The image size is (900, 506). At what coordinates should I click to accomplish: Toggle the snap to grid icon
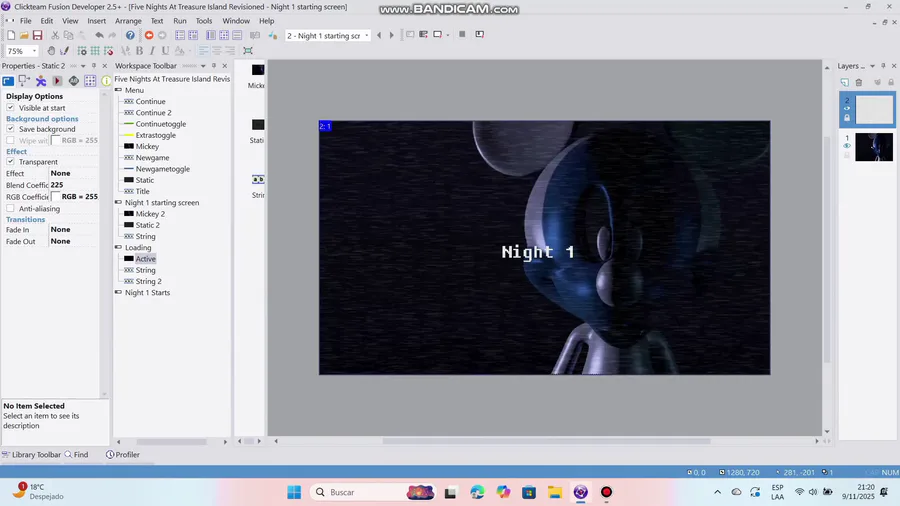click(x=108, y=51)
